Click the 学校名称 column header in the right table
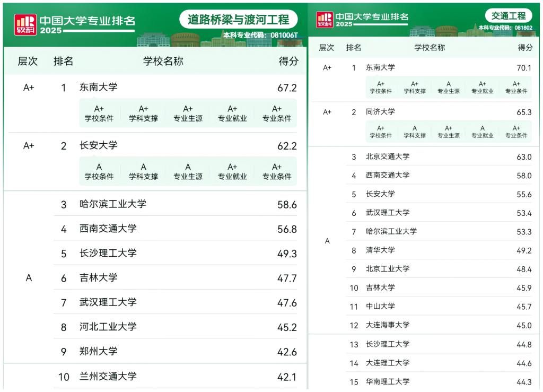 click(430, 48)
